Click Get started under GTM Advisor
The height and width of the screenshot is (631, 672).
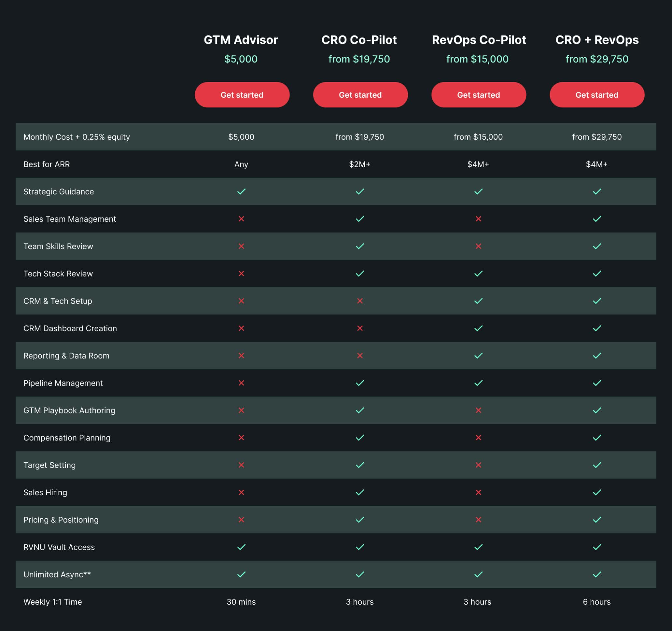click(x=242, y=95)
